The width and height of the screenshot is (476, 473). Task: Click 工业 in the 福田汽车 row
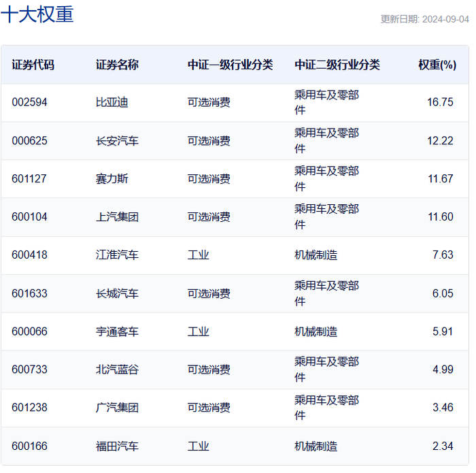(199, 446)
